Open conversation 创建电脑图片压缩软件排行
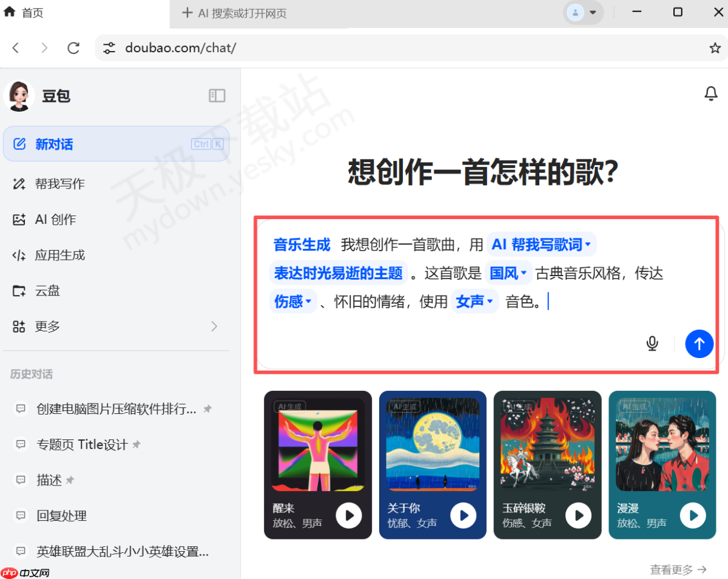 pos(116,409)
